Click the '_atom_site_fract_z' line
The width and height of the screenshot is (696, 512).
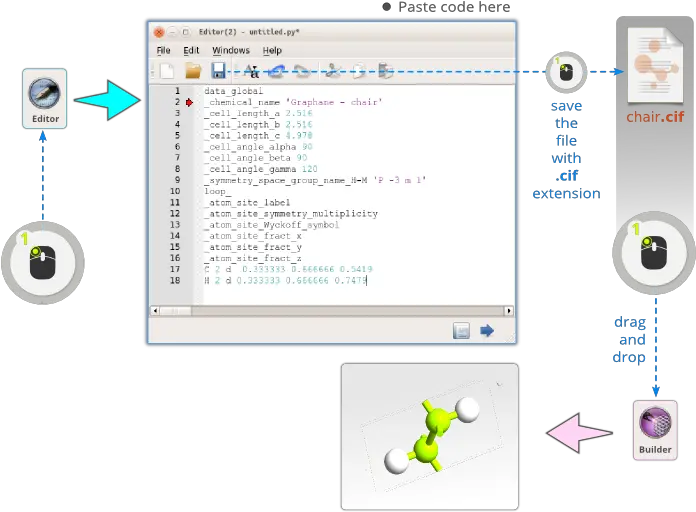[253, 258]
